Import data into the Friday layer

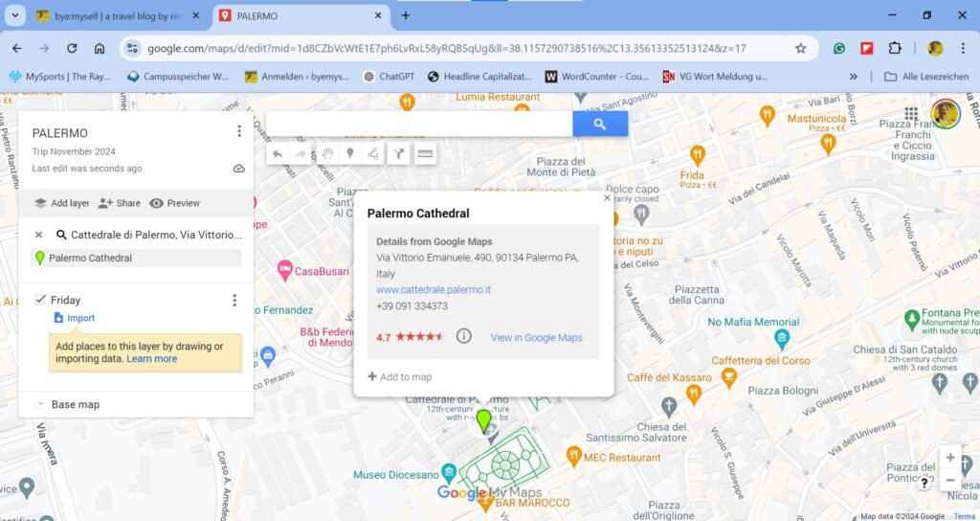click(75, 318)
